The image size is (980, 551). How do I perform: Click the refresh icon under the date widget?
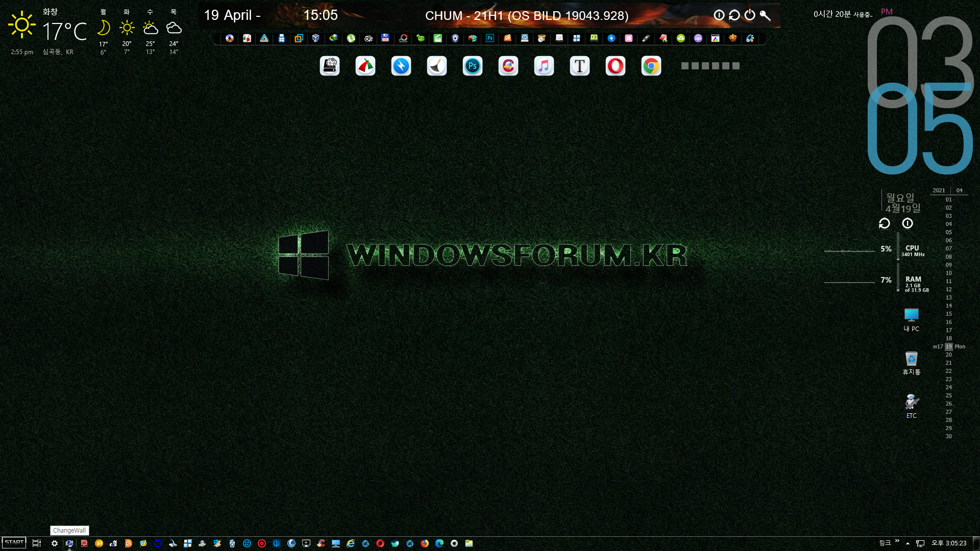tap(885, 223)
